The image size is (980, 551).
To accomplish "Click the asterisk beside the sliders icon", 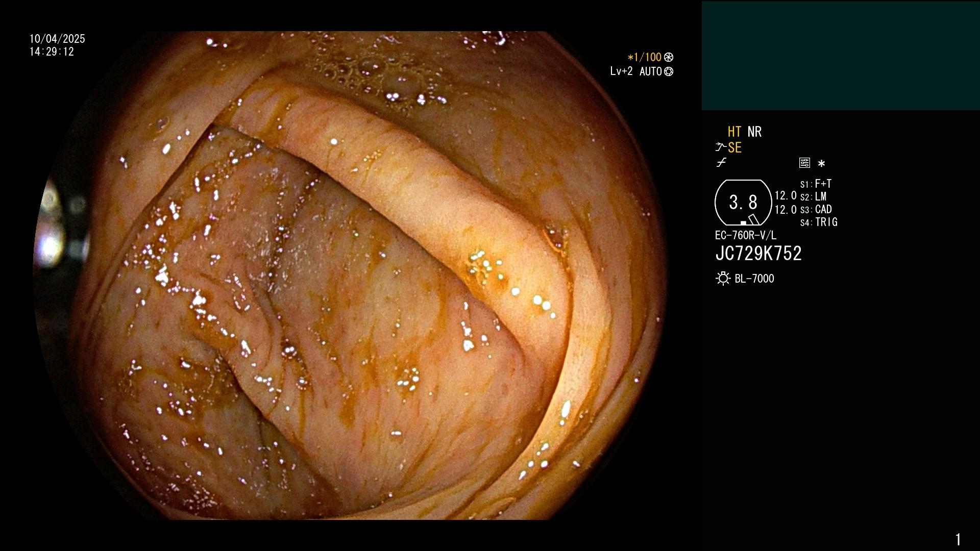I will pyautogui.click(x=821, y=164).
